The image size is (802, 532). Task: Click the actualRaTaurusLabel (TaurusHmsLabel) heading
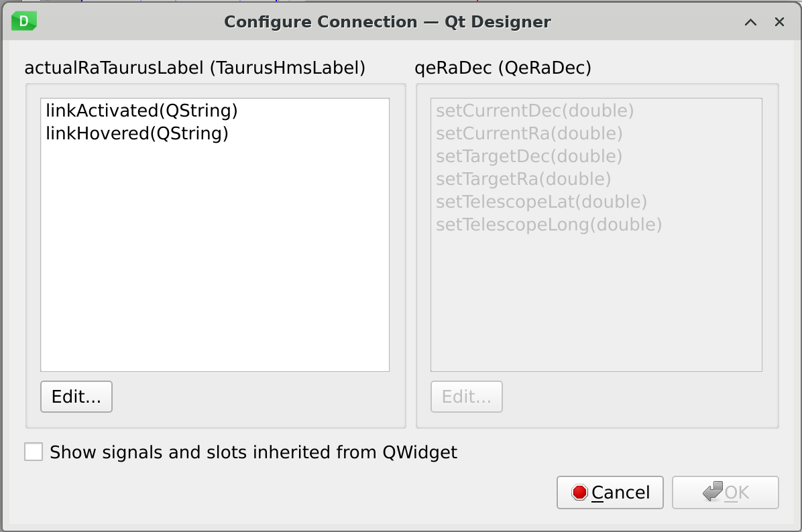194,67
